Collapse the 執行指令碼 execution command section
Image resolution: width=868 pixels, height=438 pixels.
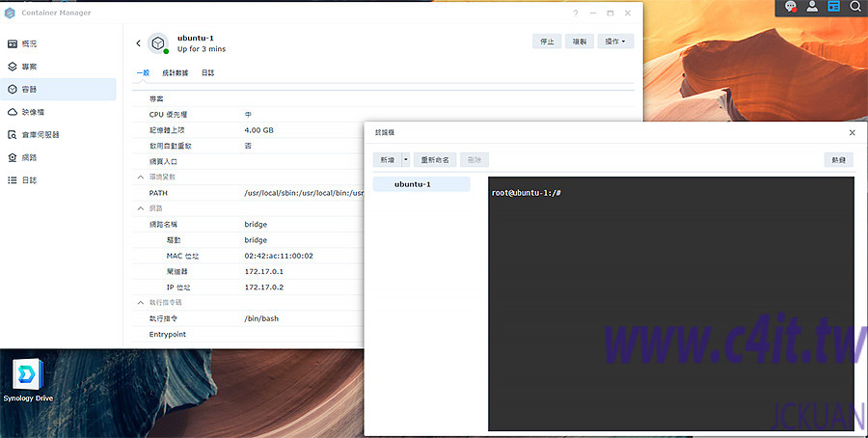pyautogui.click(x=141, y=303)
